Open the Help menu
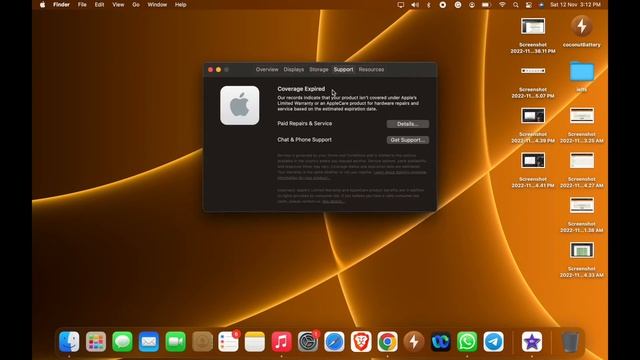The width and height of the screenshot is (640, 360). point(180,5)
